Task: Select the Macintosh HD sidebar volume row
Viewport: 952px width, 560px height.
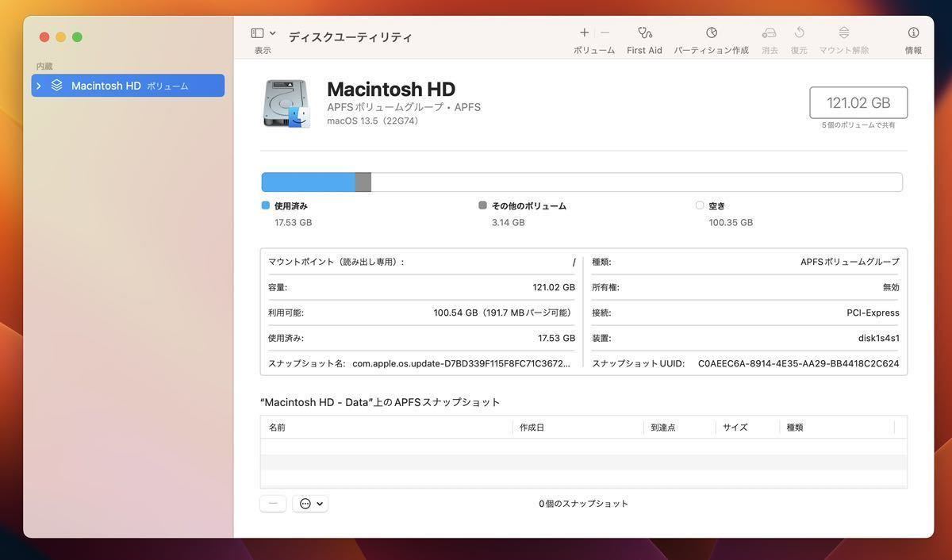Action: [x=128, y=86]
